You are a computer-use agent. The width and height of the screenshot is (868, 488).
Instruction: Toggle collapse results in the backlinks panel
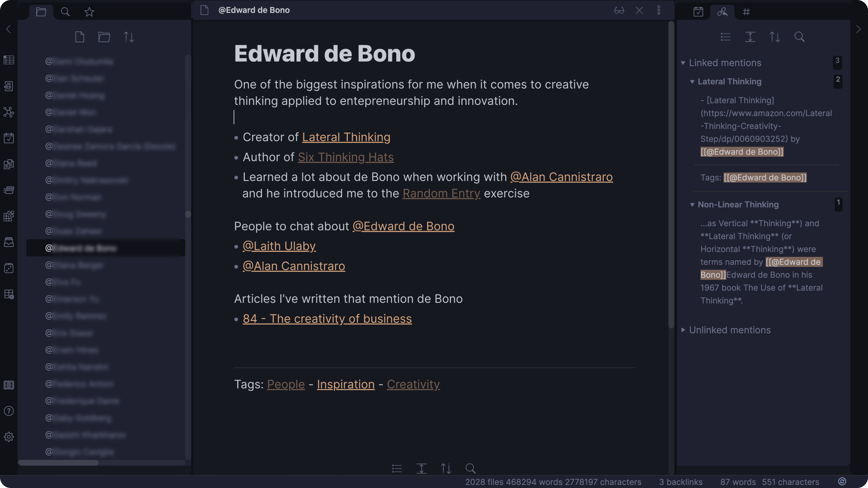[x=725, y=37]
